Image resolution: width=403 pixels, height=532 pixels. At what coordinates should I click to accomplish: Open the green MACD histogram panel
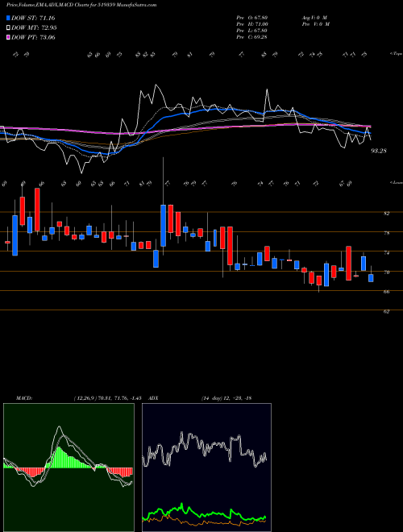(x=69, y=468)
